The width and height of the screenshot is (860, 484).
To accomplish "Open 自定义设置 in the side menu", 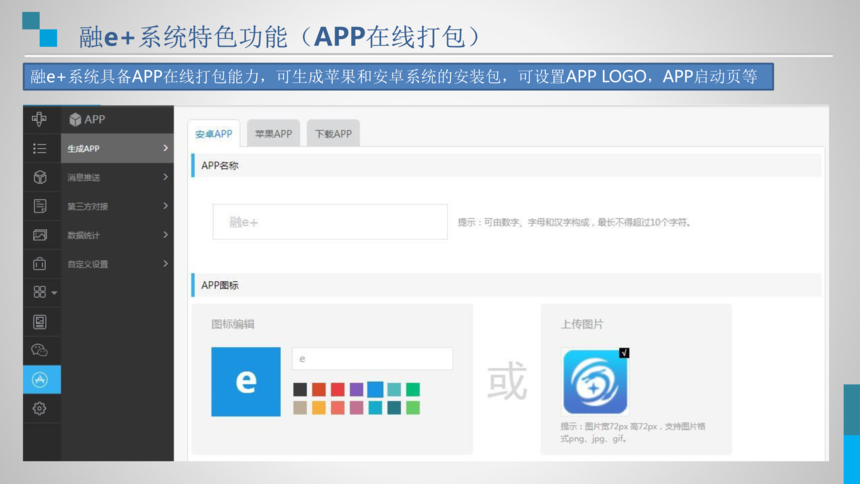I will pyautogui.click(x=117, y=265).
